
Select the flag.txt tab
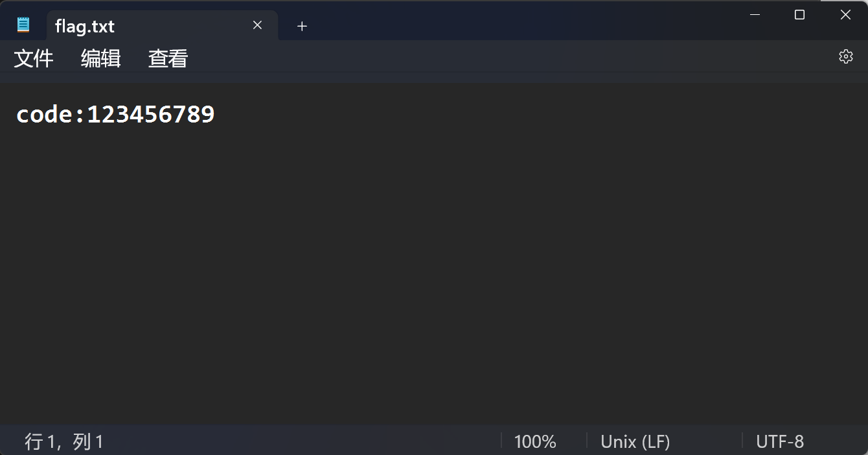[x=130, y=26]
